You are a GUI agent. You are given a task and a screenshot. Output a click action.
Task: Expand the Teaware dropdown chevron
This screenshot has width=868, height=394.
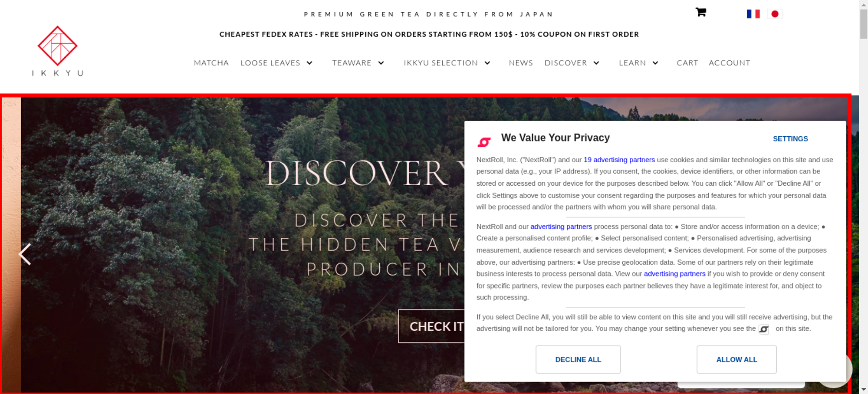coord(381,63)
